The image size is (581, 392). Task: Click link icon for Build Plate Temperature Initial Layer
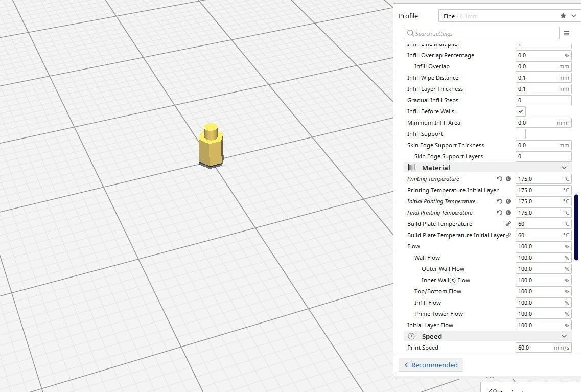pyautogui.click(x=508, y=235)
